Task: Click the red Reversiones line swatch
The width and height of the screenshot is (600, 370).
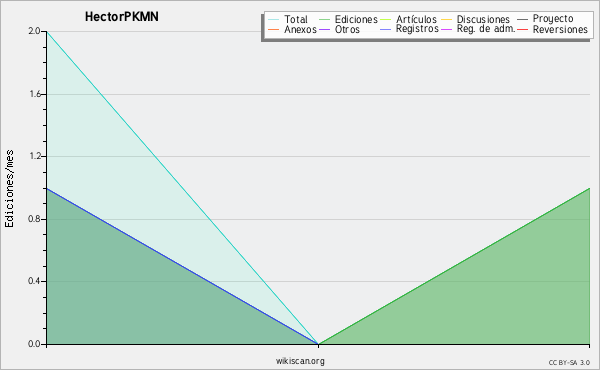Action: tap(522, 29)
